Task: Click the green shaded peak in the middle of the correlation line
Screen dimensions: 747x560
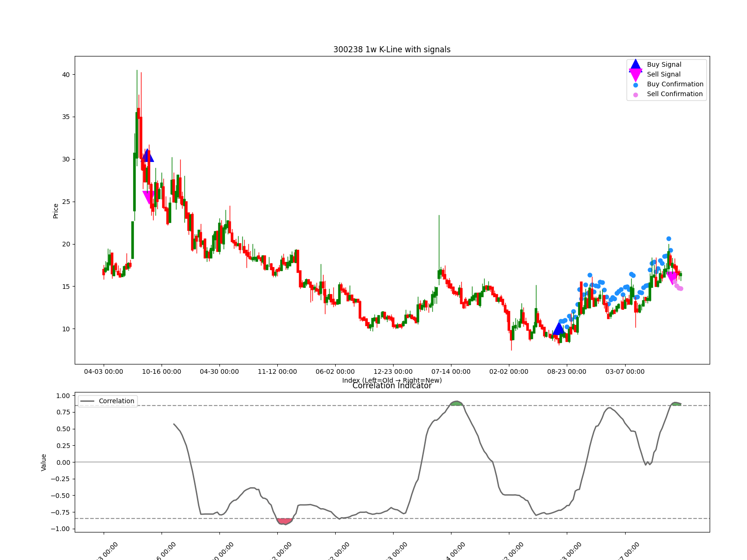Action: pyautogui.click(x=456, y=403)
